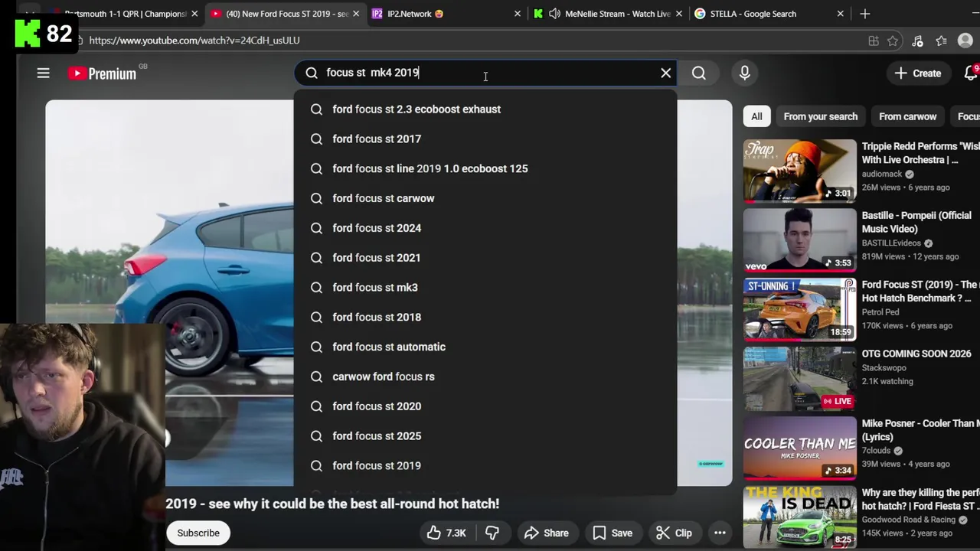Select the 'ford focus st 2025' suggestion
The height and width of the screenshot is (551, 980).
(485, 436)
